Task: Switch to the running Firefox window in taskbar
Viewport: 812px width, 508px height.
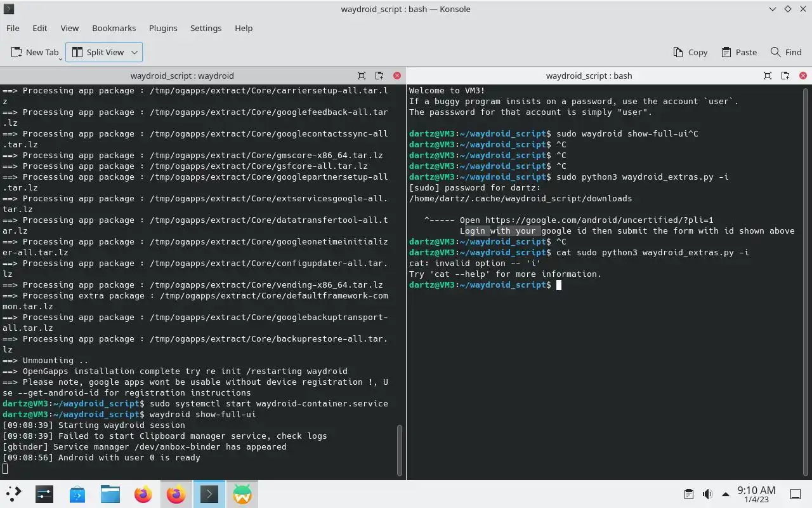Action: [176, 493]
